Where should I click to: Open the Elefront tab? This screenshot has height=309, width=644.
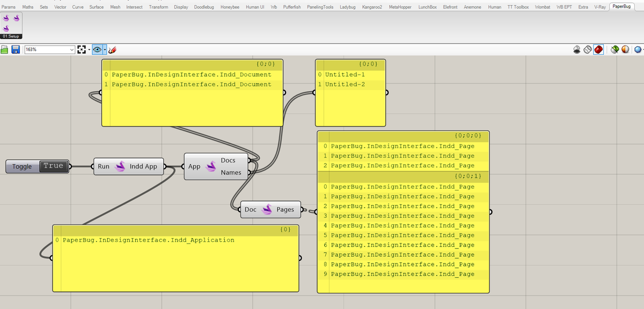point(450,7)
